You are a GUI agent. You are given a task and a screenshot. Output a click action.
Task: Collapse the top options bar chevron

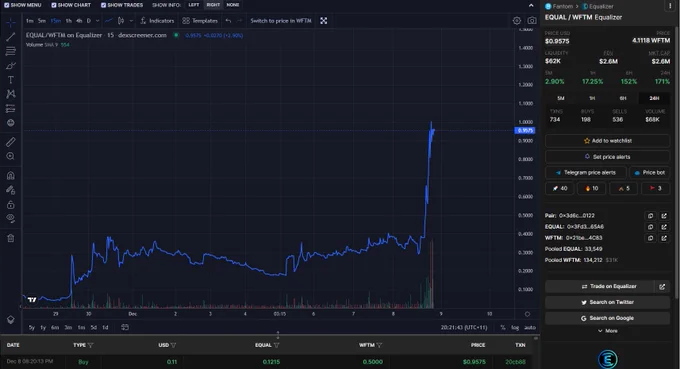pyautogui.click(x=531, y=5)
